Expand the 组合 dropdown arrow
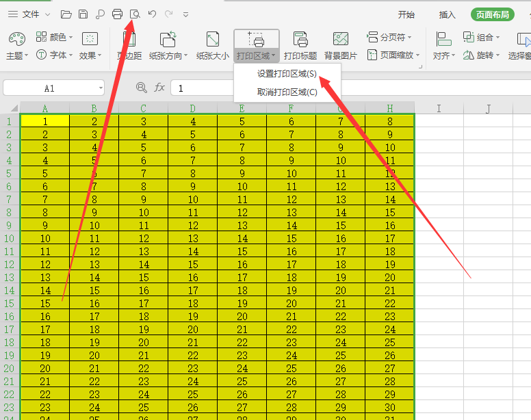Viewport: 531px width, 420px height. (497, 37)
